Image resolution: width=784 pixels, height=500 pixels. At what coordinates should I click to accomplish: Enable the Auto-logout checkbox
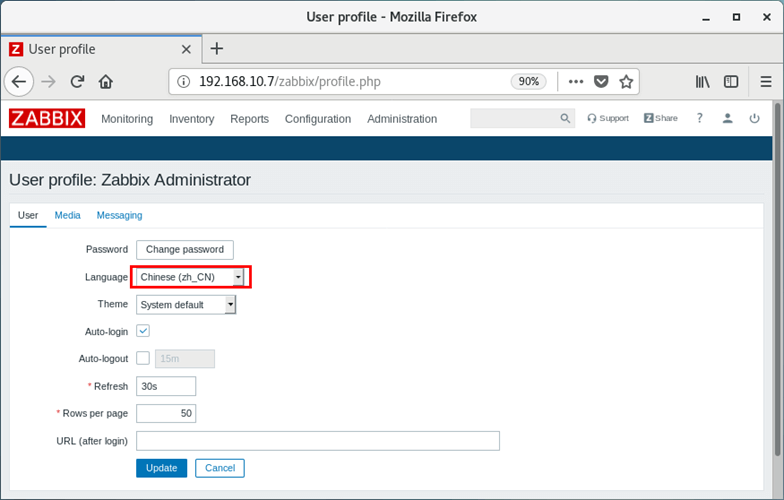click(143, 358)
